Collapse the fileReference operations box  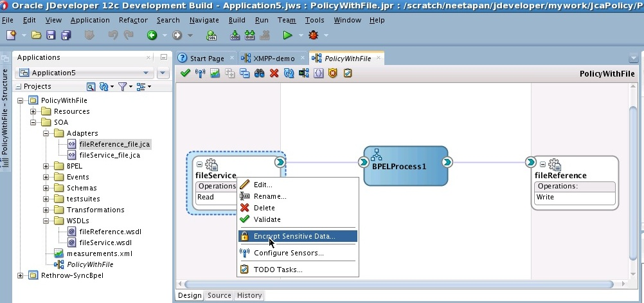[x=542, y=165]
